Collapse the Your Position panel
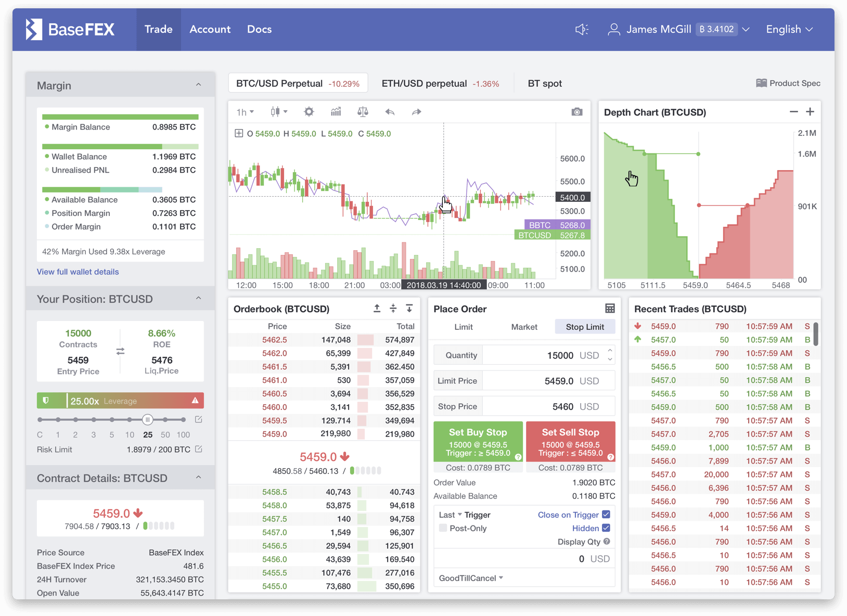The image size is (847, 616). click(x=198, y=299)
